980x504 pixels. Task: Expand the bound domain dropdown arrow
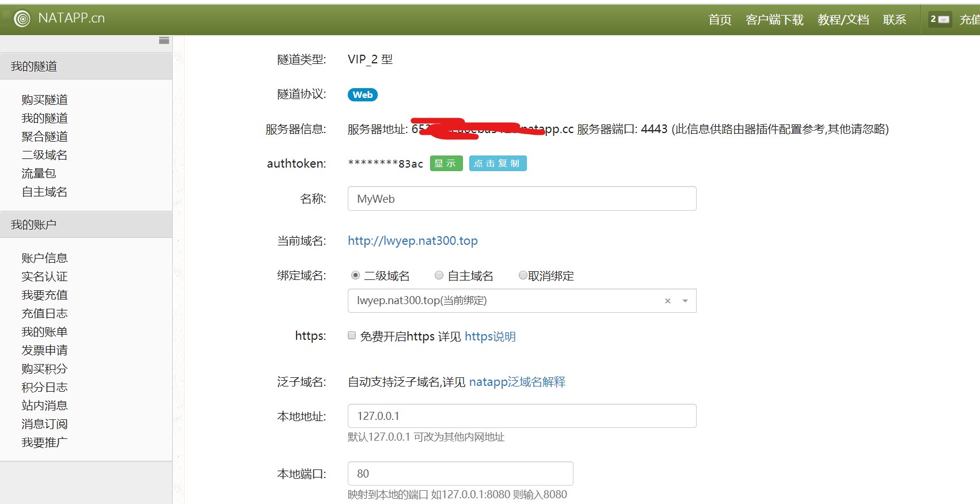point(685,301)
